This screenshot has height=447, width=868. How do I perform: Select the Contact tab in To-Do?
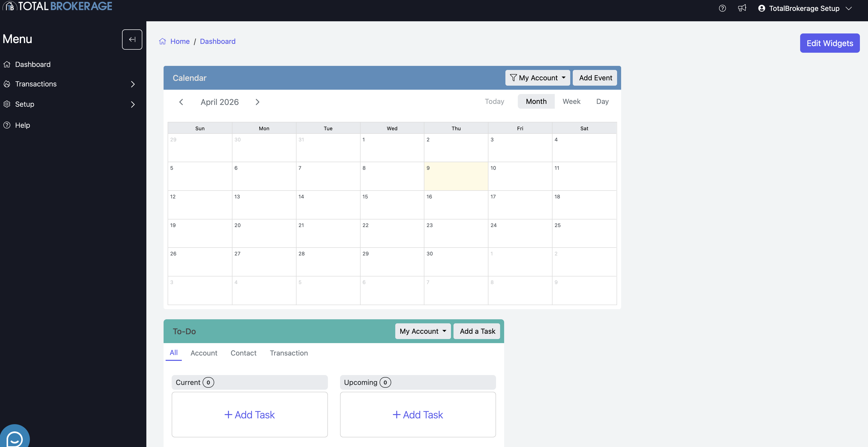243,353
